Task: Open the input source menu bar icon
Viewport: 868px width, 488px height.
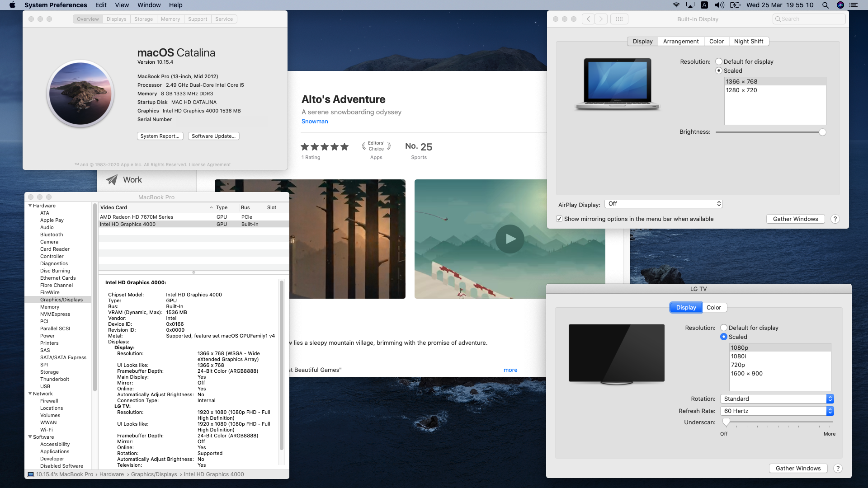Action: pos(704,5)
